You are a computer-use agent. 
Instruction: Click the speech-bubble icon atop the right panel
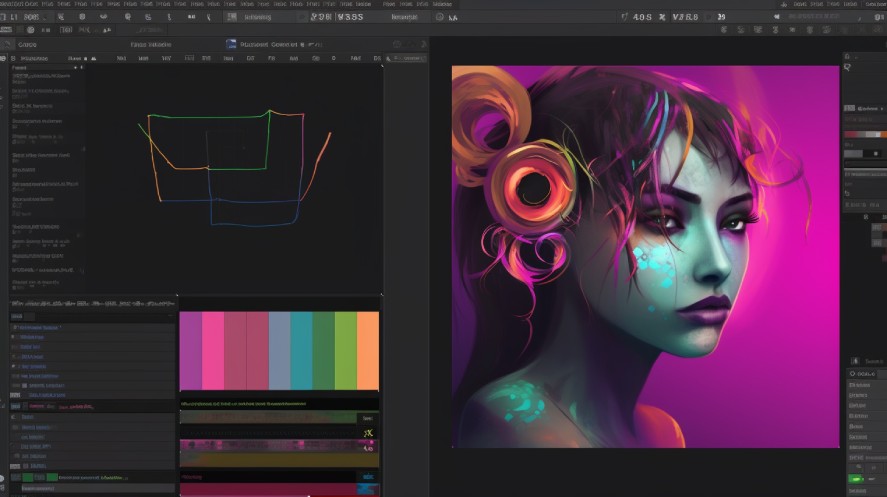(847, 67)
